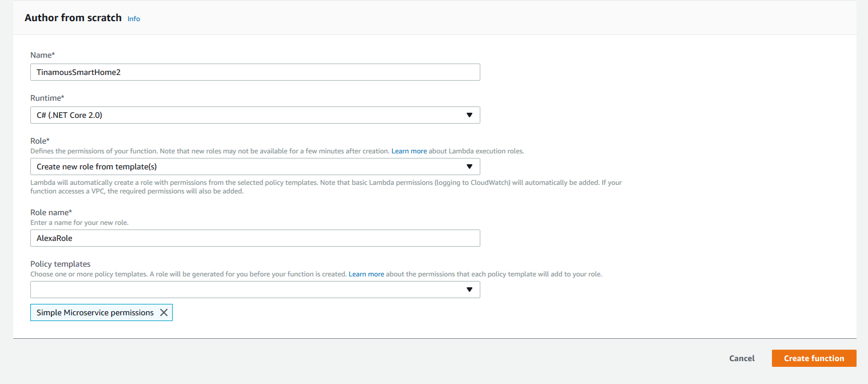Follow Learn more about Lambda execution roles
868x384 pixels.
point(409,151)
